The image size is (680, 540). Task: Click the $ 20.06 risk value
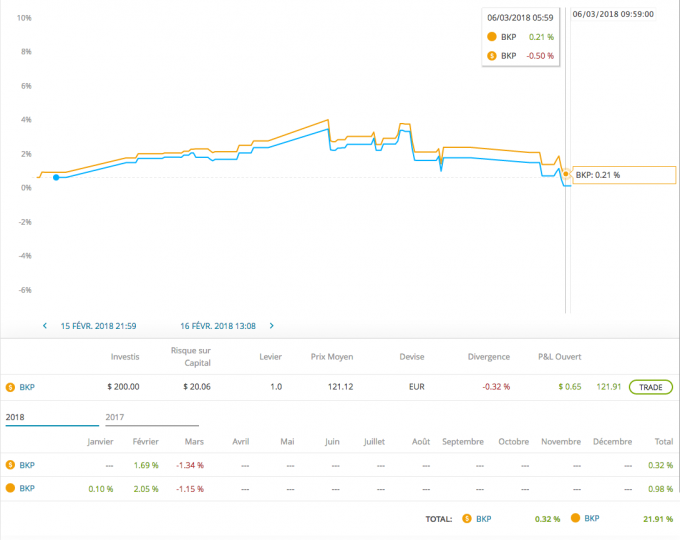197,387
